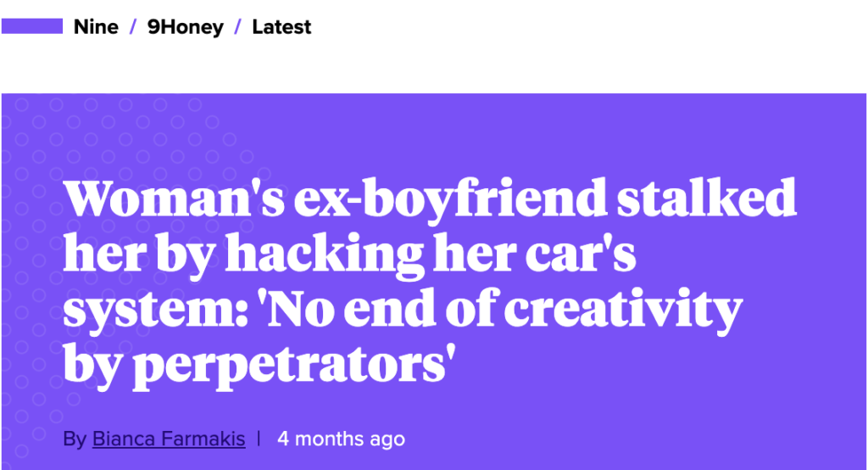
Task: Click the vertical divider after the author name
Action: pos(259,438)
